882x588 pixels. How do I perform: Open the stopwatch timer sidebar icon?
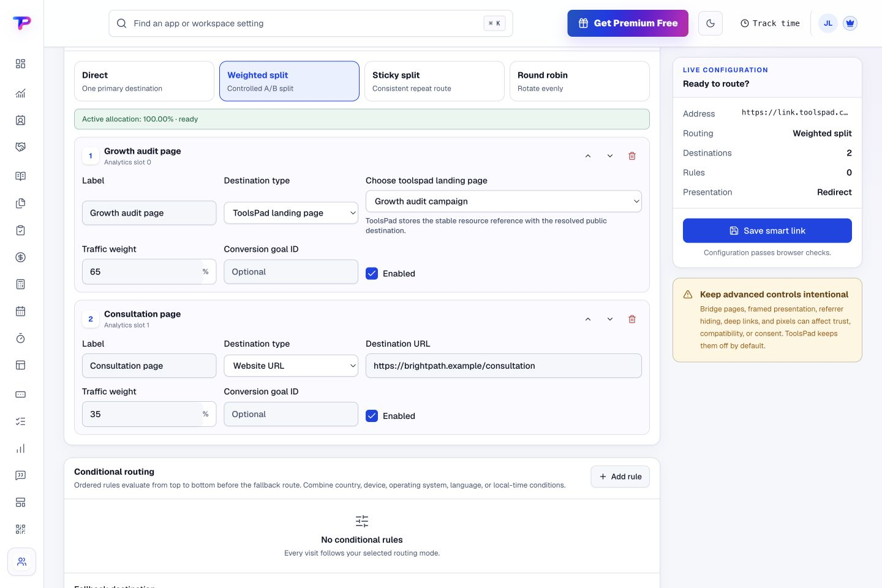(20, 338)
